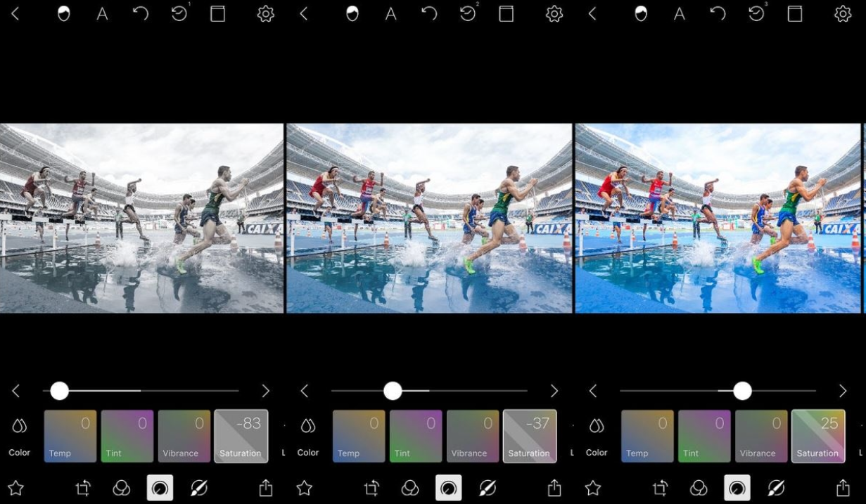
Task: Tap the desaturated steeplechase photo preview
Action: [x=141, y=218]
